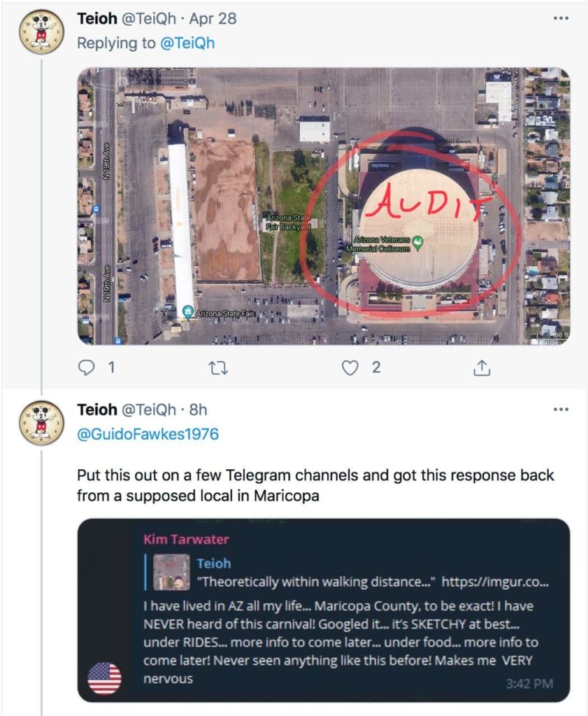The width and height of the screenshot is (588, 716).
Task: Click the Arizona Veterans Memorial Coliseum map pin
Action: [x=417, y=243]
